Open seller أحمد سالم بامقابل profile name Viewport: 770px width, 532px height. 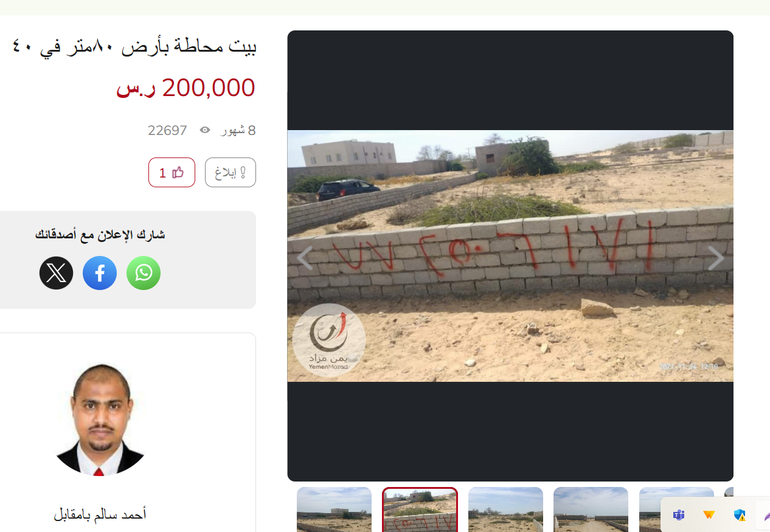pyautogui.click(x=100, y=515)
